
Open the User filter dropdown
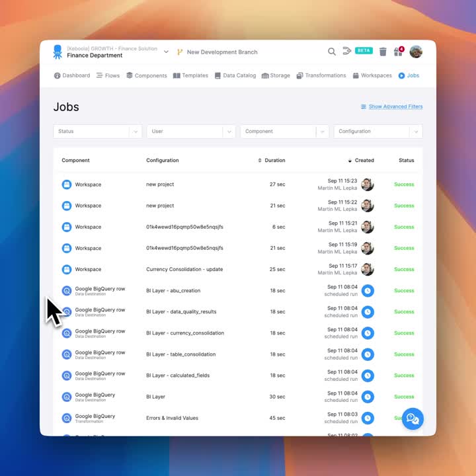tap(191, 132)
